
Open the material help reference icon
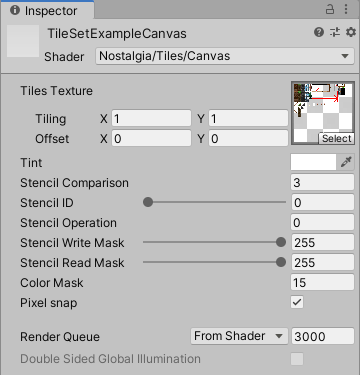click(x=319, y=32)
